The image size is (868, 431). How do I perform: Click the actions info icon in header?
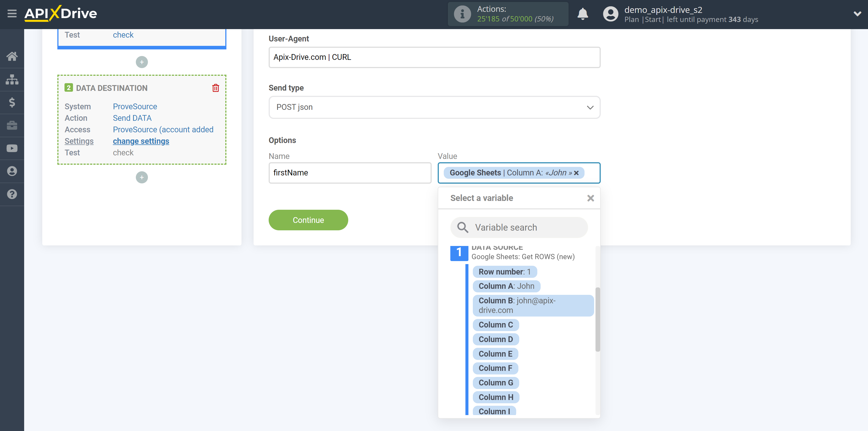coord(462,14)
